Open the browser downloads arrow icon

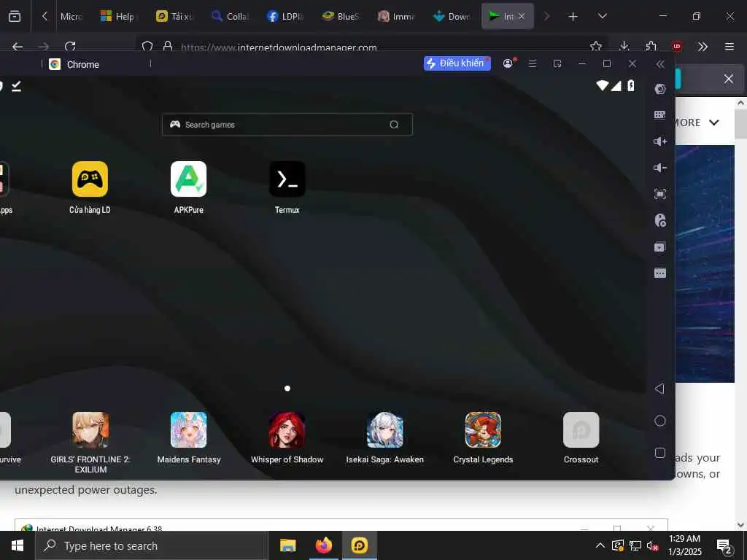pos(624,46)
